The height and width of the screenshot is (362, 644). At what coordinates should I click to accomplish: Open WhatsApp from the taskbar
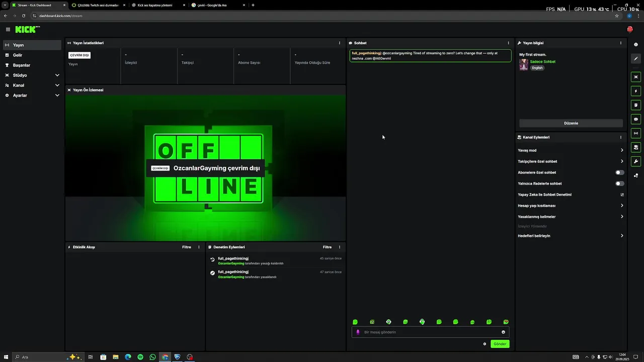pyautogui.click(x=152, y=357)
